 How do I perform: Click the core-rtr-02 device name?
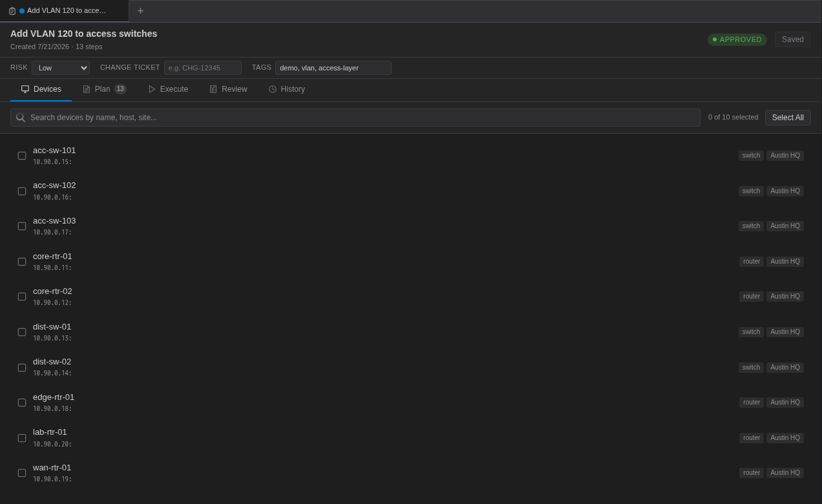point(52,291)
